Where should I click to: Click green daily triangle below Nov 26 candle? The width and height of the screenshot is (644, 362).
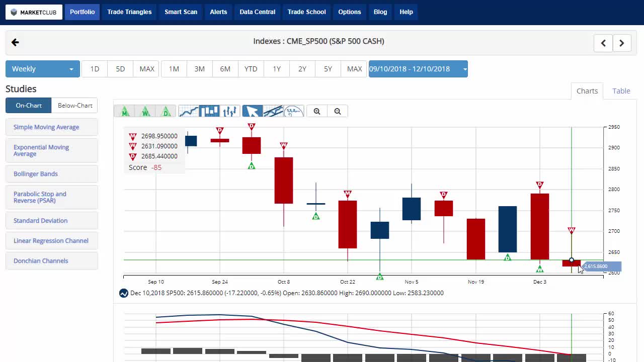pos(508,257)
